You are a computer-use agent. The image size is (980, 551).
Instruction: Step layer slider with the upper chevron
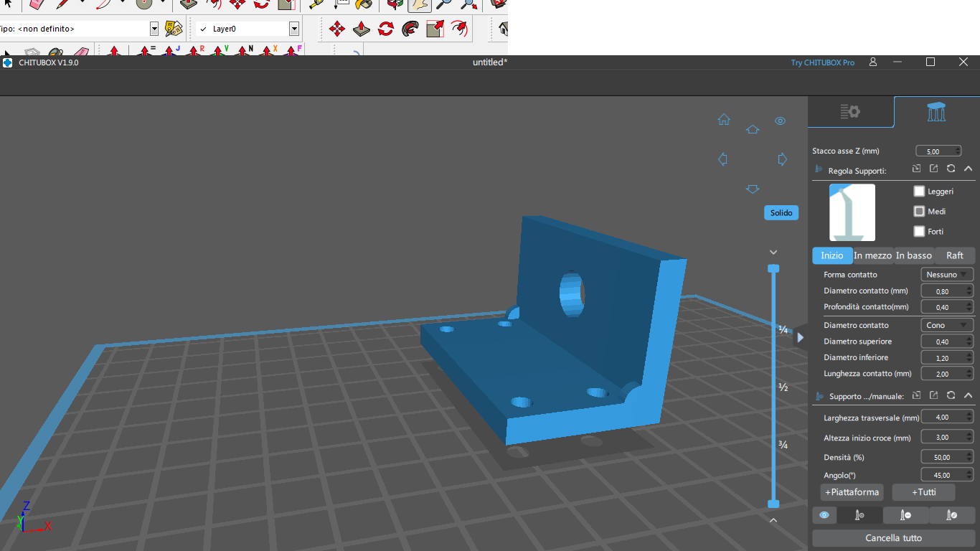coord(773,252)
